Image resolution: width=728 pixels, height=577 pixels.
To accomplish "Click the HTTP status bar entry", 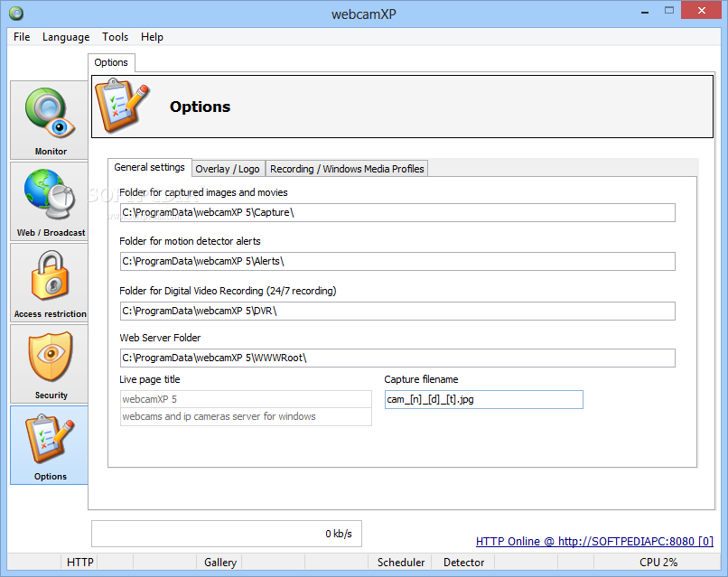I will pyautogui.click(x=79, y=563).
